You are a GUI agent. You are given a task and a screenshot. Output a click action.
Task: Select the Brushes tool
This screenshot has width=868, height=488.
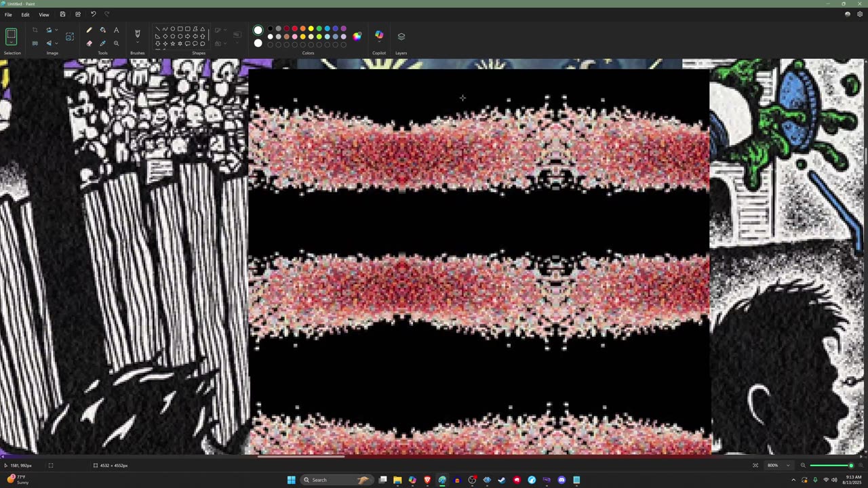tap(137, 33)
